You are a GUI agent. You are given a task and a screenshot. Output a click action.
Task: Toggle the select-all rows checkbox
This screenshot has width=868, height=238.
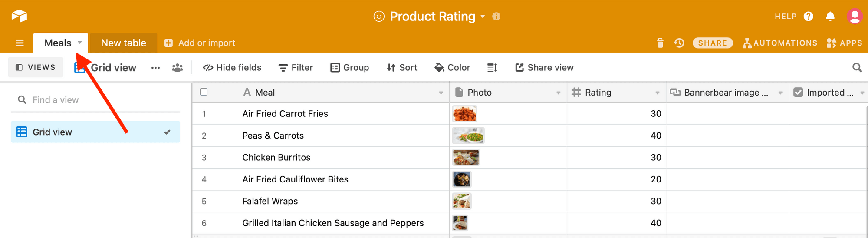pyautogui.click(x=204, y=92)
